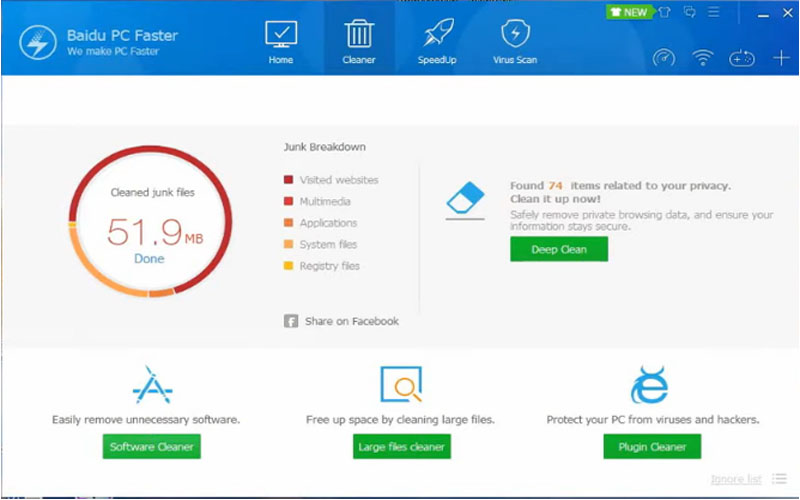Click the Protect your PC from viruses text

pos(653,419)
